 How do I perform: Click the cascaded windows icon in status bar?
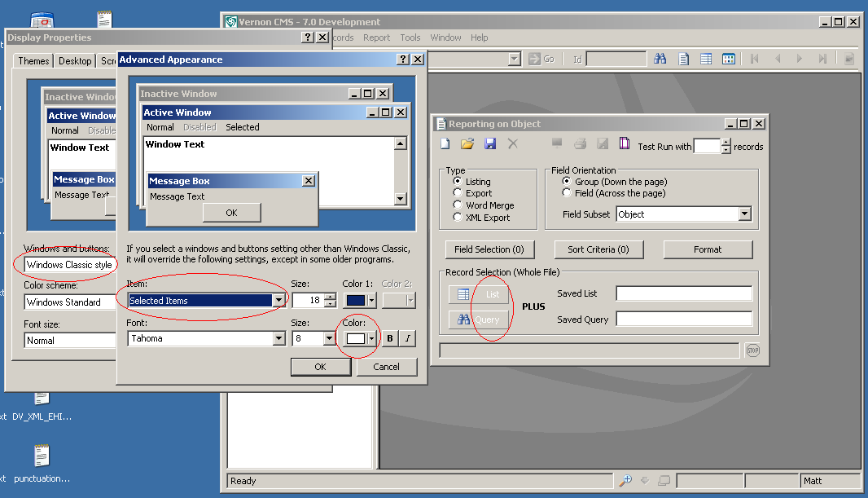(664, 481)
